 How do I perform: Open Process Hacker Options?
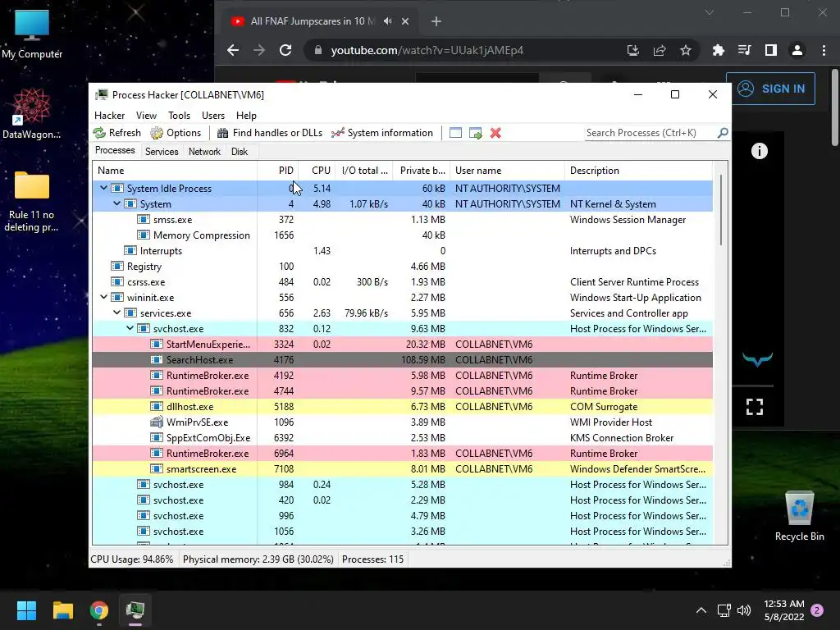click(176, 133)
